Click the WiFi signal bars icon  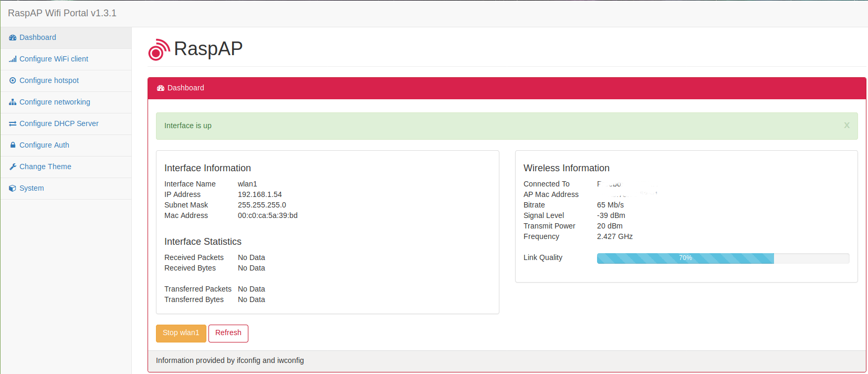(13, 59)
